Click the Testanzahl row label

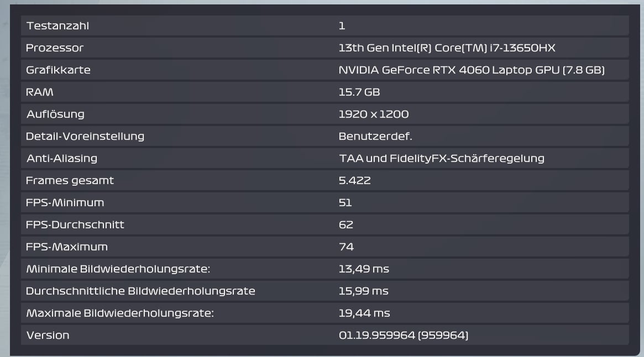coord(57,26)
